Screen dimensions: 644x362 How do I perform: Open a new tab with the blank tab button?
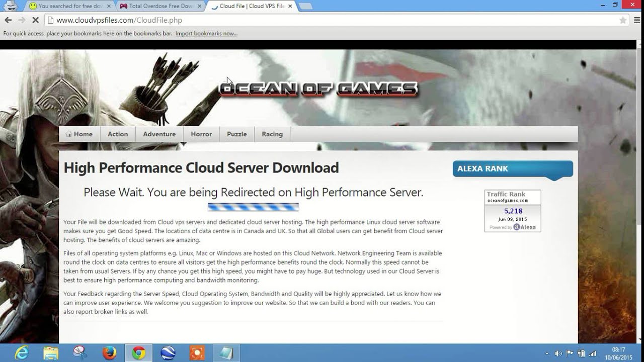[305, 6]
